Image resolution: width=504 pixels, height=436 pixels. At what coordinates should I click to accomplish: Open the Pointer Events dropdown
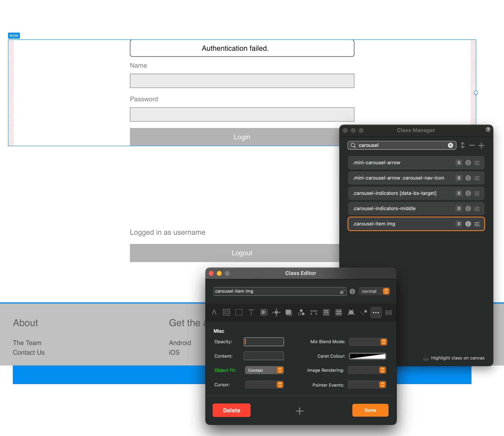[367, 385]
